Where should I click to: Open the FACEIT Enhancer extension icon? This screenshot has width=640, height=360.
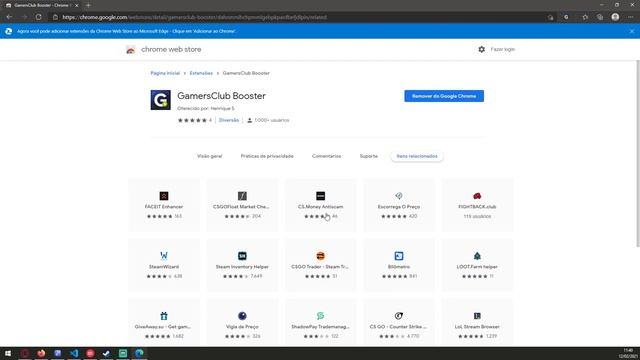pyautogui.click(x=164, y=196)
